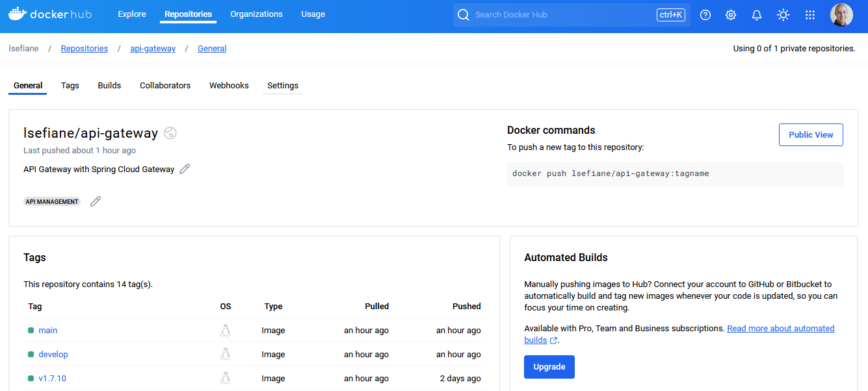Viewport: 868px width, 391px height.
Task: Click the search magnifier icon
Action: (464, 14)
